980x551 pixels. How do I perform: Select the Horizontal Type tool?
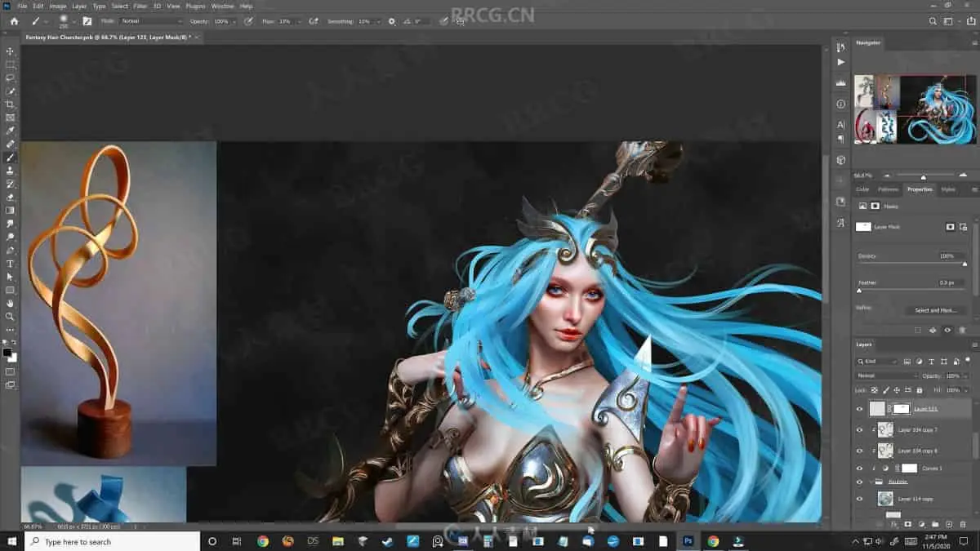pyautogui.click(x=10, y=264)
